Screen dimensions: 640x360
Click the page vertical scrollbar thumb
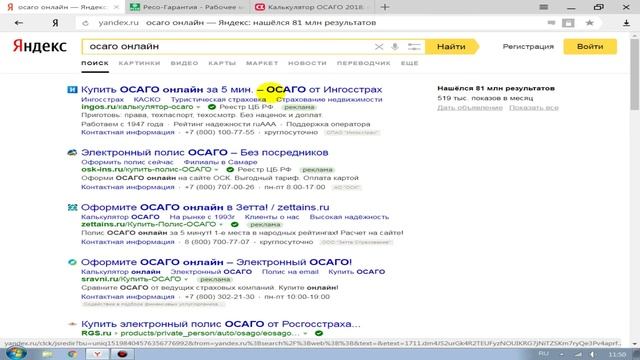click(634, 74)
